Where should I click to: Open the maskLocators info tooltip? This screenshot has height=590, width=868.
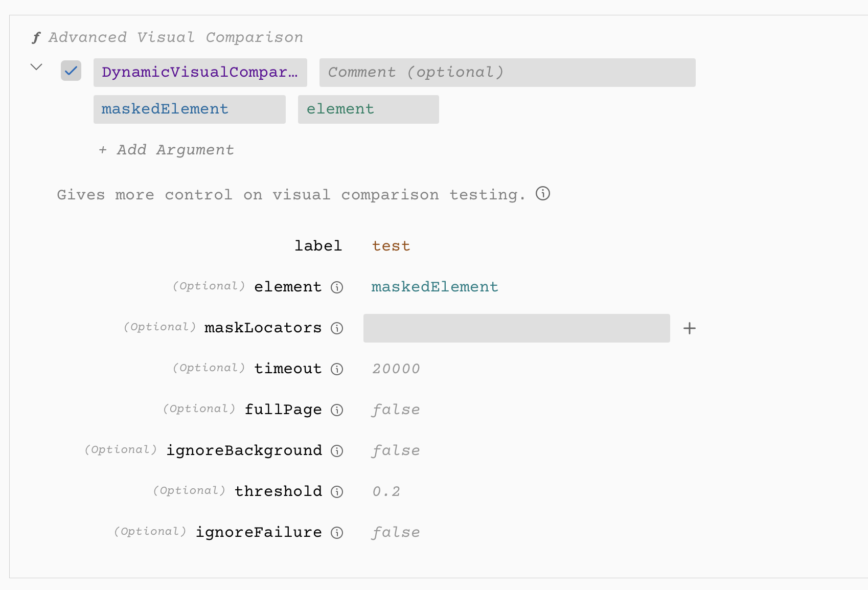click(337, 328)
